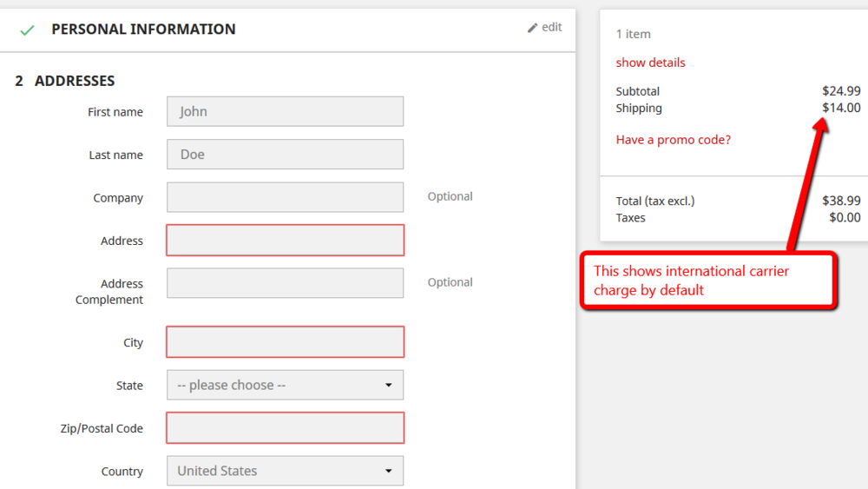
Task: Click the Personal Information section header
Action: tap(143, 30)
